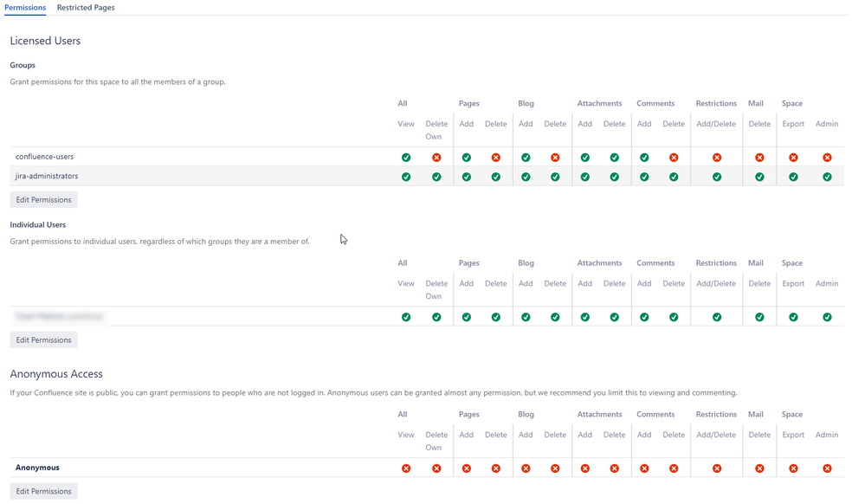
Task: Click jira-administrators Delete Own checkmark
Action: pos(436,177)
